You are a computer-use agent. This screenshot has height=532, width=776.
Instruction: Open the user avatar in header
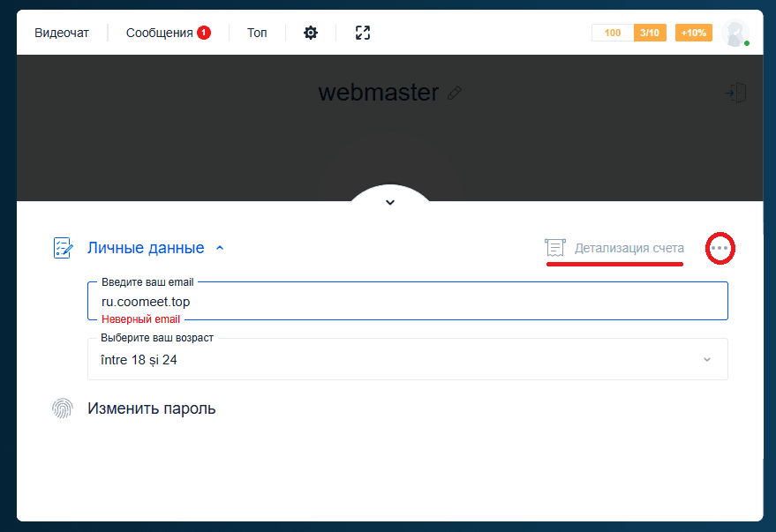coord(735,33)
